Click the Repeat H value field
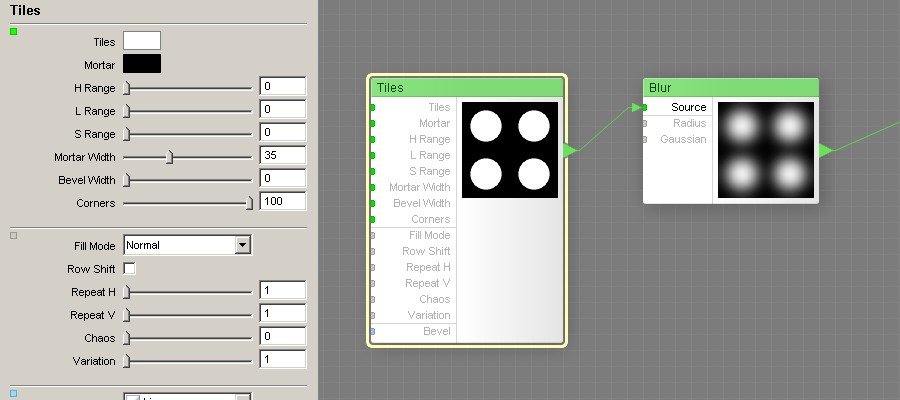This screenshot has width=900, height=400. [282, 291]
